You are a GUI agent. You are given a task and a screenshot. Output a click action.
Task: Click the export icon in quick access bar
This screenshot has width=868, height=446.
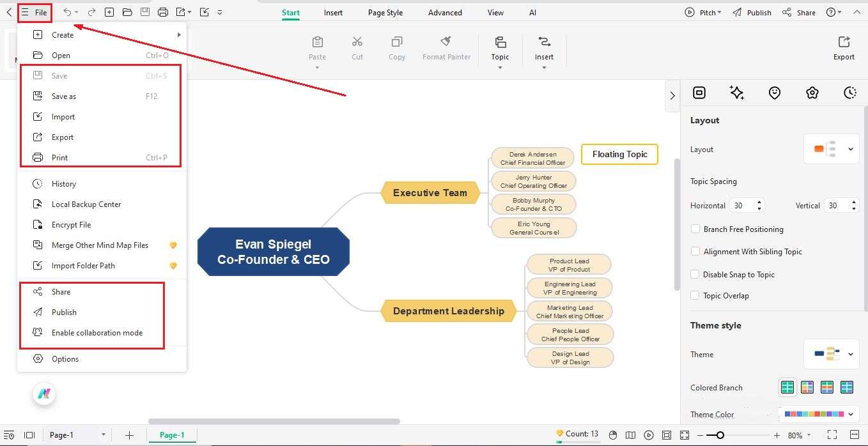(x=181, y=12)
